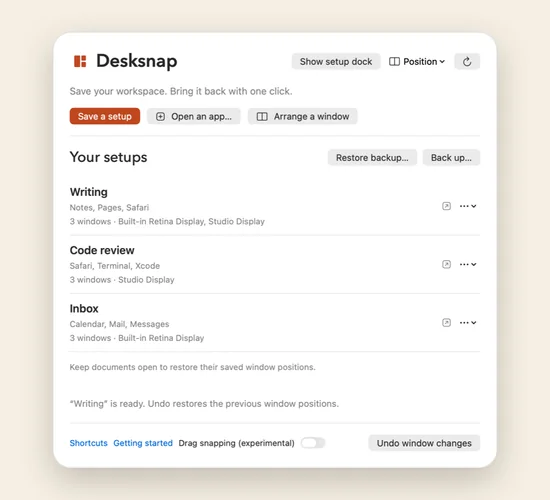Click the Desksnap logo icon
This screenshot has height=500, width=550.
click(80, 61)
